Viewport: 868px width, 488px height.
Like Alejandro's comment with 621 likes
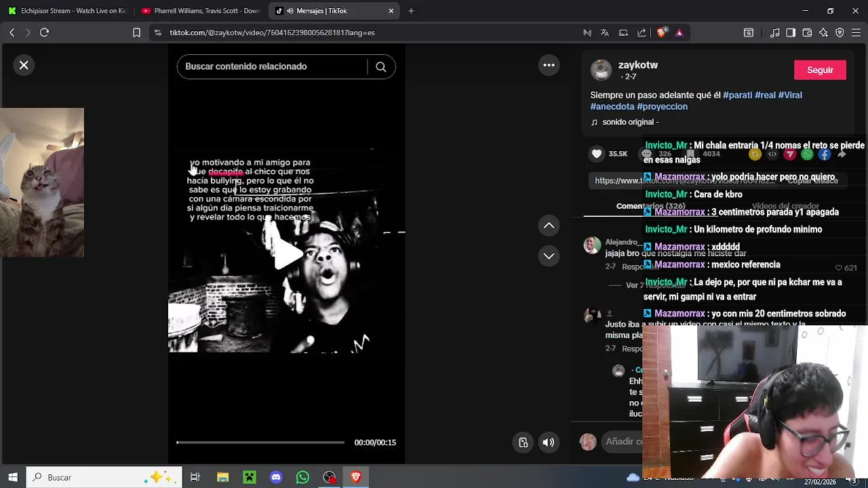839,268
